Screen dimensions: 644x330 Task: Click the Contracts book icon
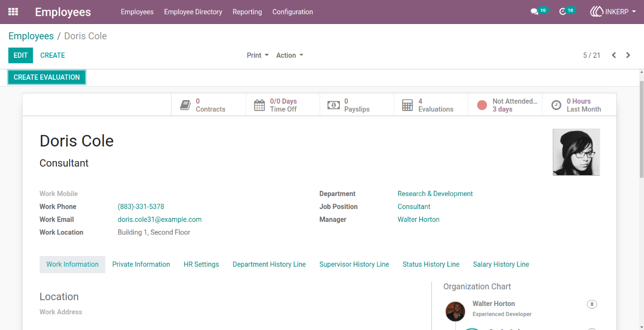tap(185, 105)
